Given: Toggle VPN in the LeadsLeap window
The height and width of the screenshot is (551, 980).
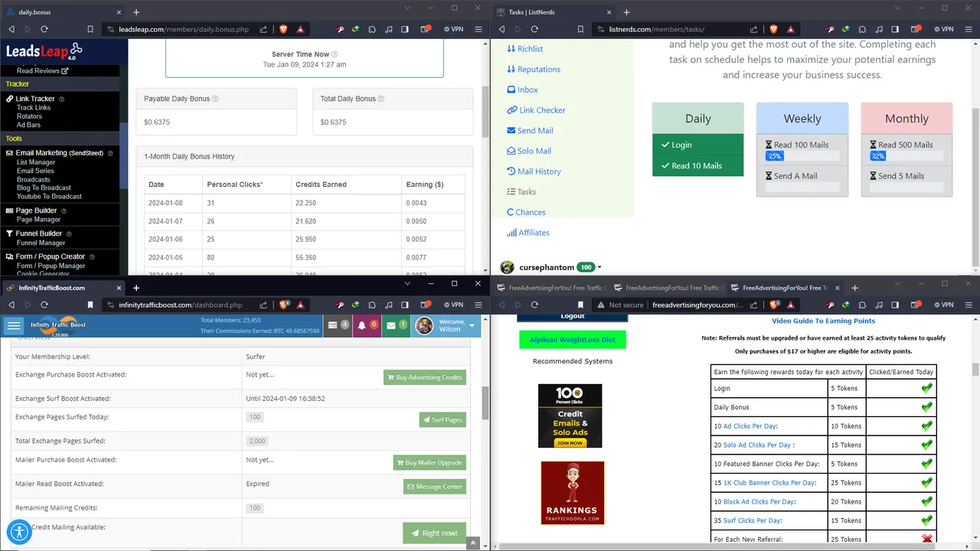Looking at the screenshot, I should pos(453,29).
